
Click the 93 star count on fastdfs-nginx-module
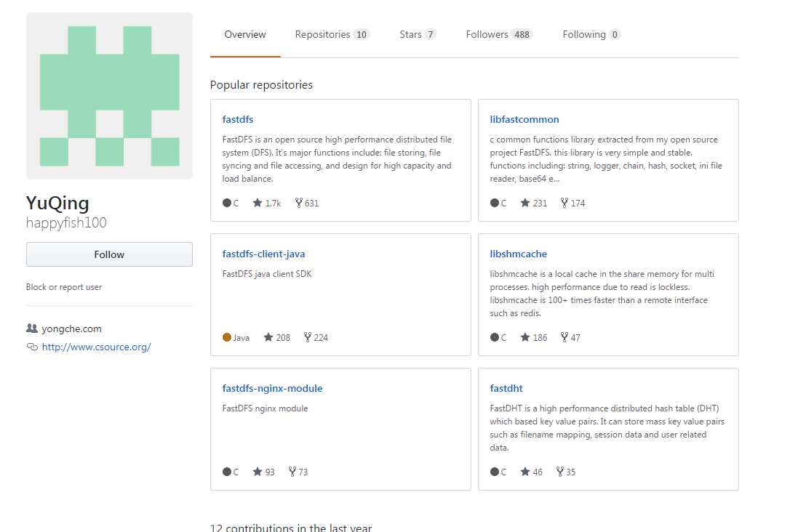click(x=270, y=472)
